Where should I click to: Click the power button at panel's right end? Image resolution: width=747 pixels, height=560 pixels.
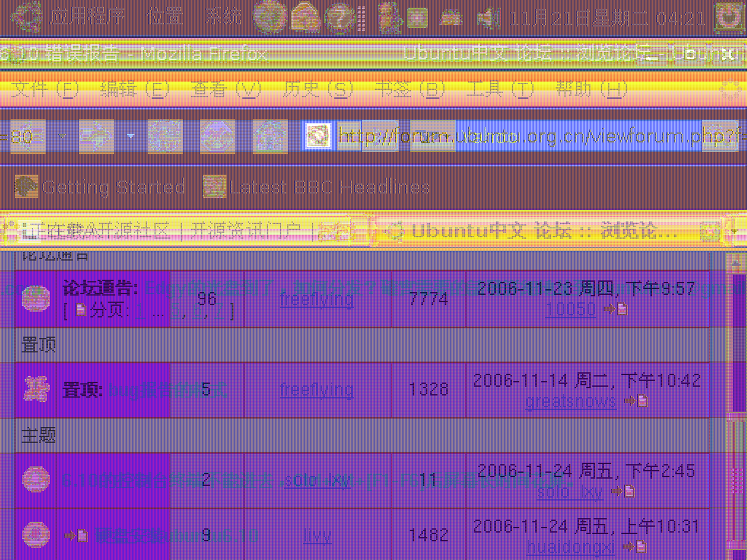pyautogui.click(x=729, y=17)
